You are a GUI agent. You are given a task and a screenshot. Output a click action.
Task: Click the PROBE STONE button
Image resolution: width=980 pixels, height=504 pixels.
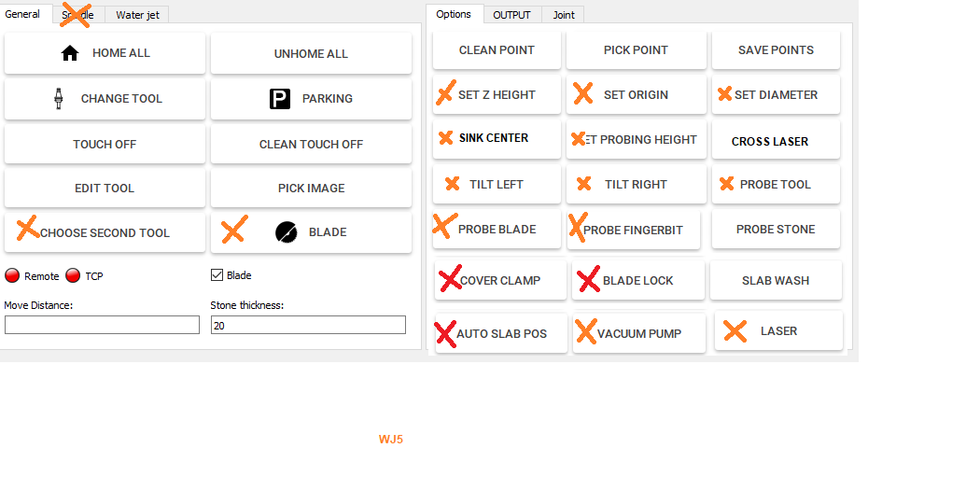click(776, 230)
